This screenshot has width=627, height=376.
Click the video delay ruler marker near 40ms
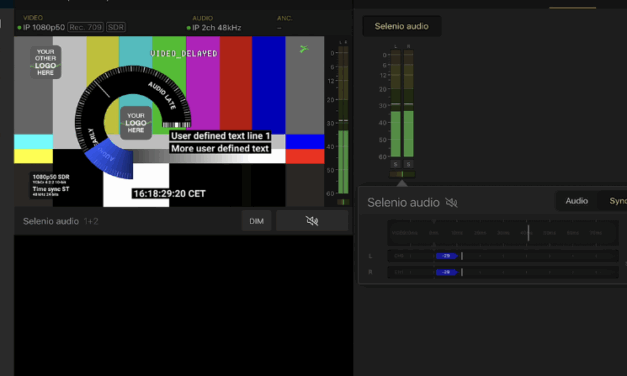[528, 233]
